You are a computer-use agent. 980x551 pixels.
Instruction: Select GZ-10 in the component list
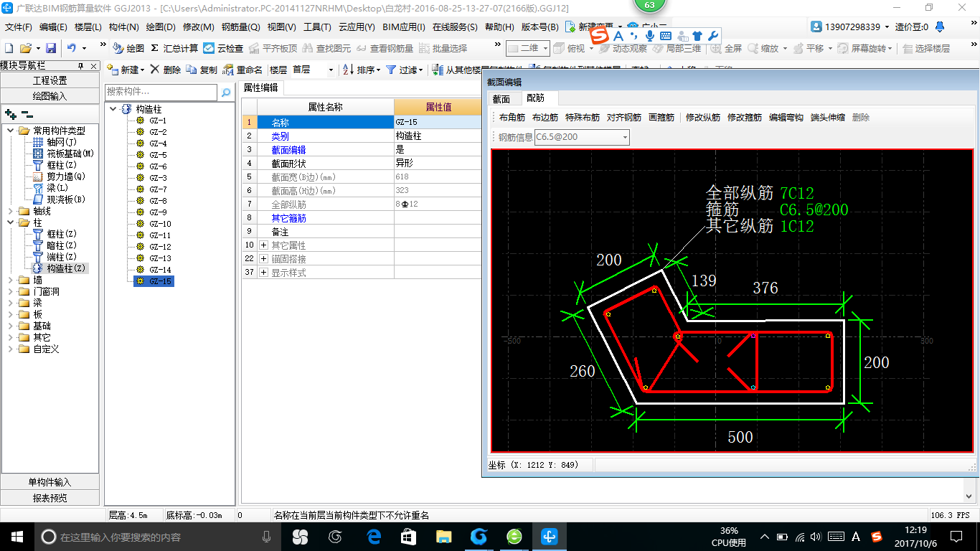pos(159,224)
